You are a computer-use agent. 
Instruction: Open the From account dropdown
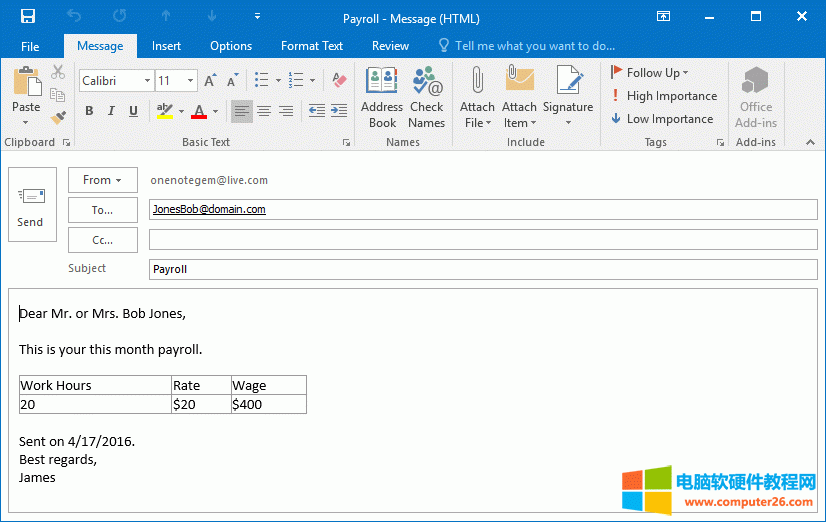pyautogui.click(x=103, y=180)
